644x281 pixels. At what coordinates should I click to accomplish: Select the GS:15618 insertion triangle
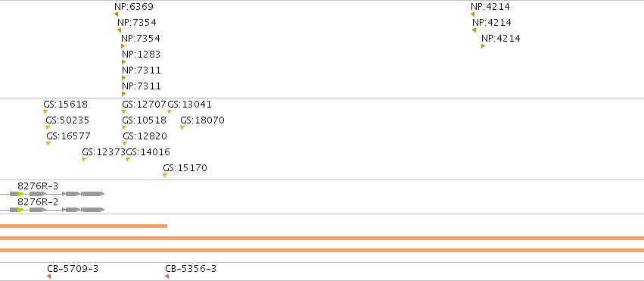tap(45, 112)
